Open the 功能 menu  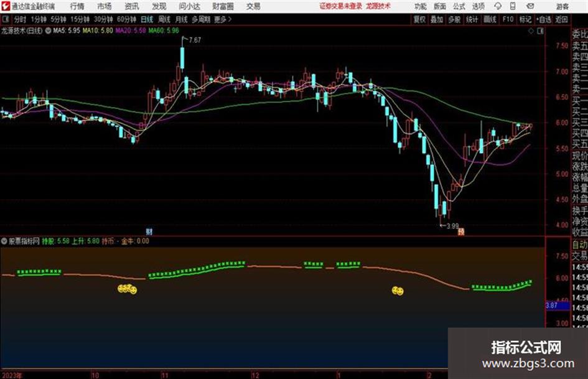[x=421, y=6]
